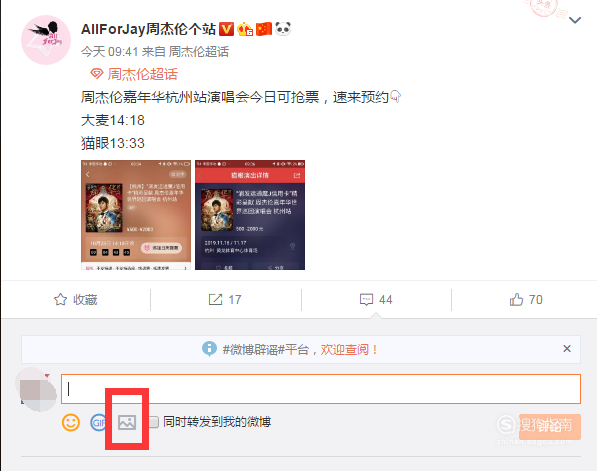This screenshot has width=597, height=471.
Task: Open the Maoyan show details thumbnail
Action: pyautogui.click(x=250, y=215)
